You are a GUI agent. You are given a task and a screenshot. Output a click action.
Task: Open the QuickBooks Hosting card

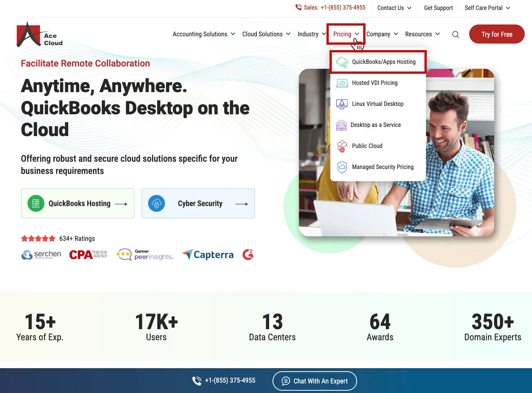78,203
